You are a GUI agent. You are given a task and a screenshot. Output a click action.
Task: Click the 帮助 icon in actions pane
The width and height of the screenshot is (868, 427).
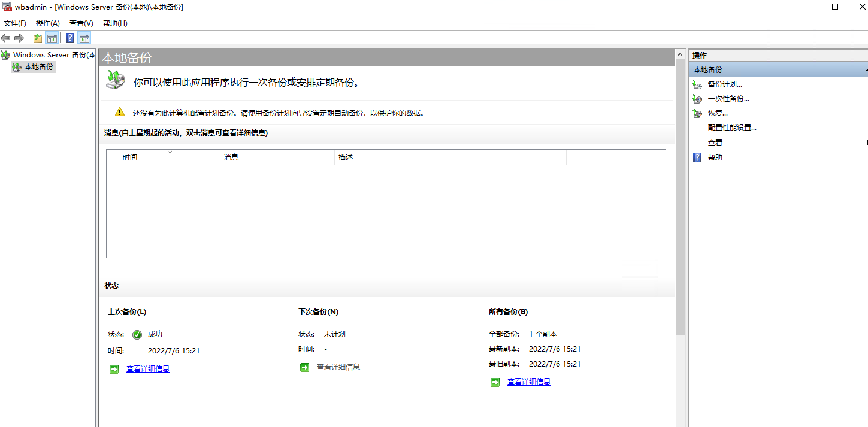tap(697, 158)
